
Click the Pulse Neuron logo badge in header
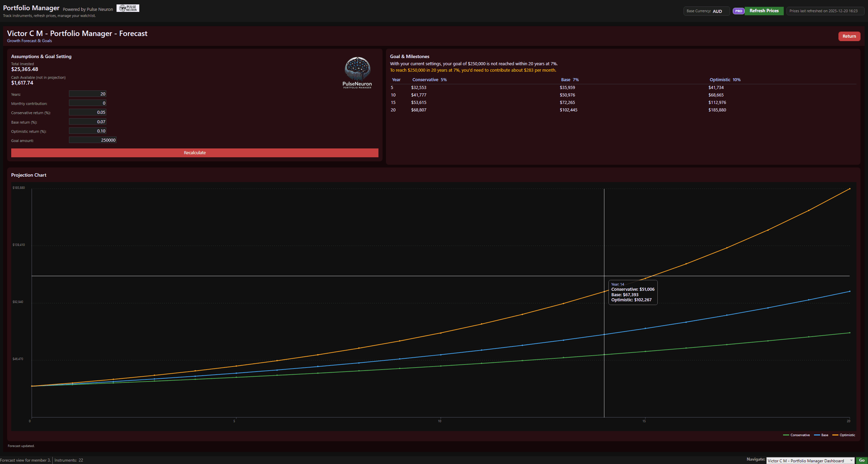(x=128, y=8)
